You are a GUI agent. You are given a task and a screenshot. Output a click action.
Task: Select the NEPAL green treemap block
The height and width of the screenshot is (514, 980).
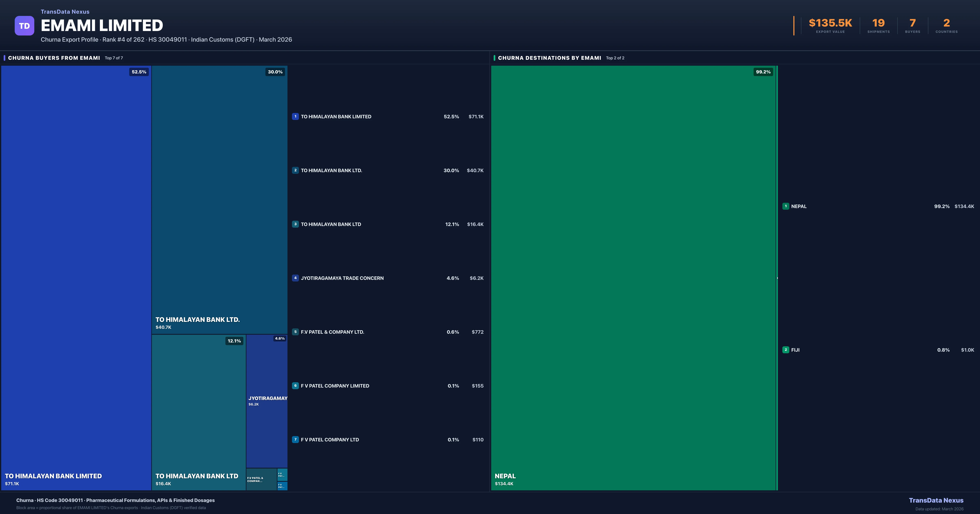[633, 278]
